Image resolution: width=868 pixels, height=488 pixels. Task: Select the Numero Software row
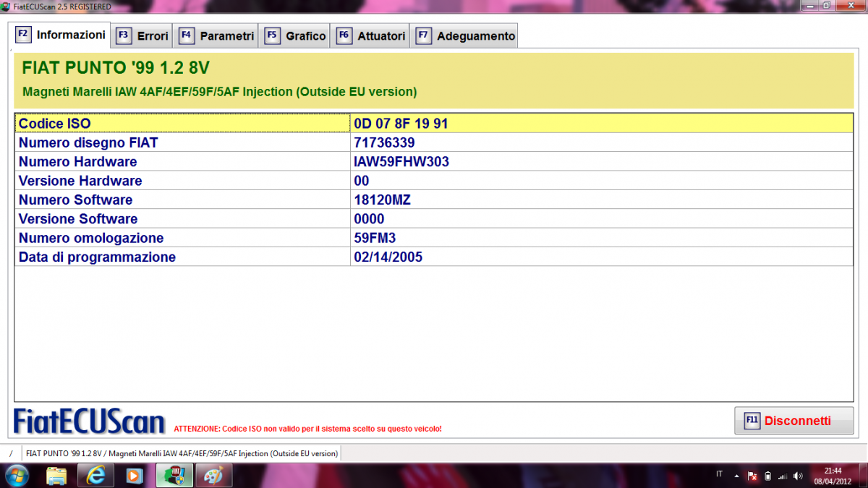pyautogui.click(x=434, y=200)
